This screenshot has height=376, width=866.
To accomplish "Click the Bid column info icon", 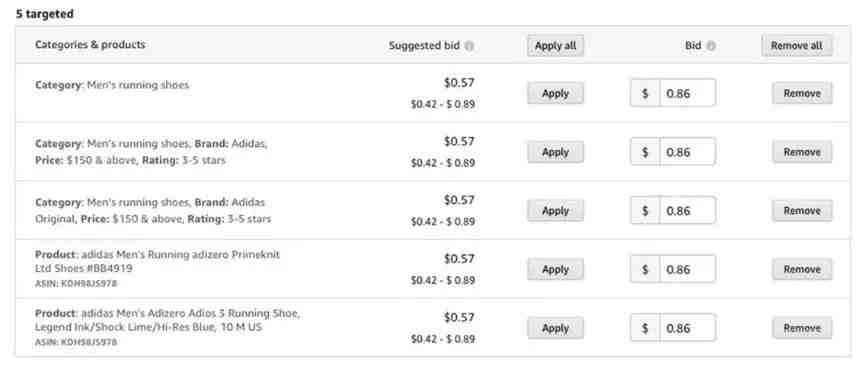I will point(711,46).
